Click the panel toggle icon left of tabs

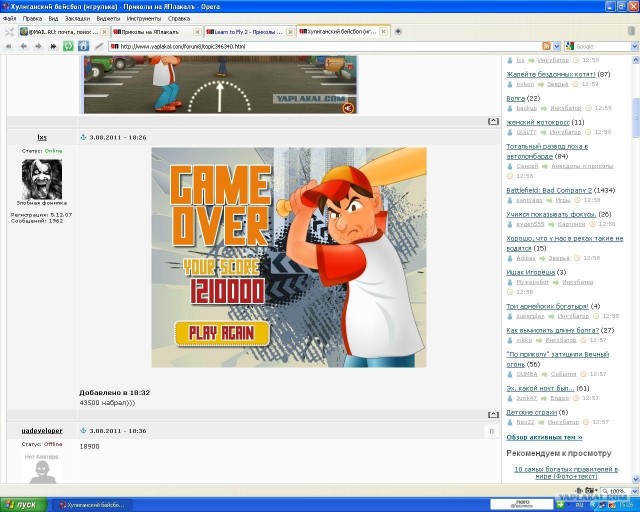click(x=9, y=31)
